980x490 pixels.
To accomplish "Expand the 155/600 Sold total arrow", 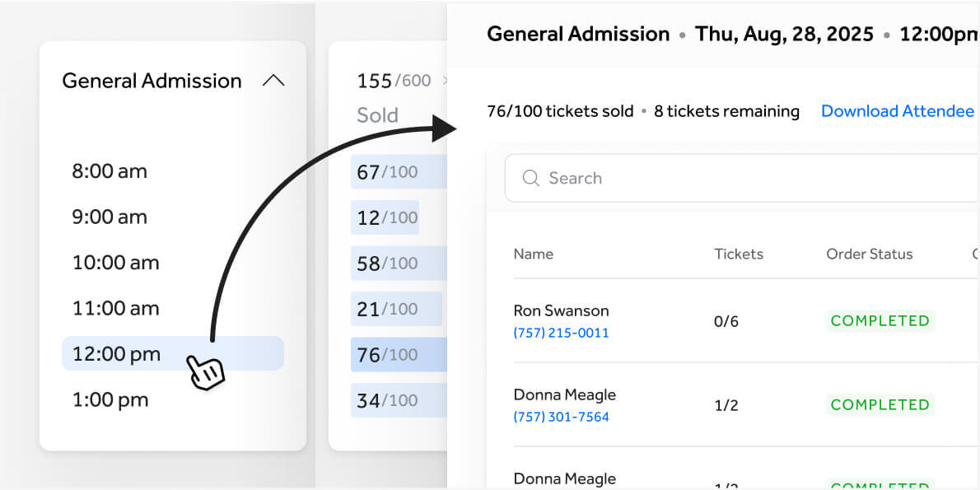I will point(445,81).
